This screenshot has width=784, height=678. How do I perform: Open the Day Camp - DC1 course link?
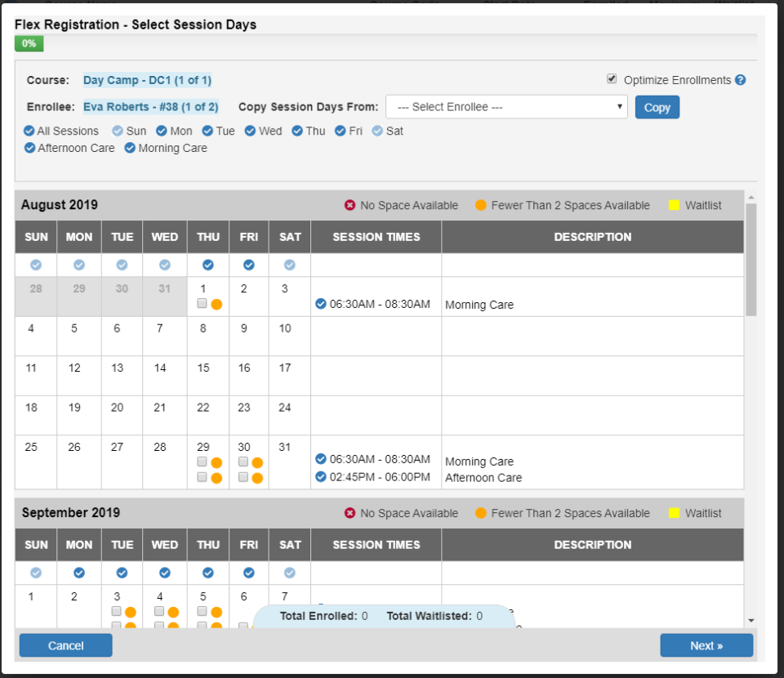point(147,80)
